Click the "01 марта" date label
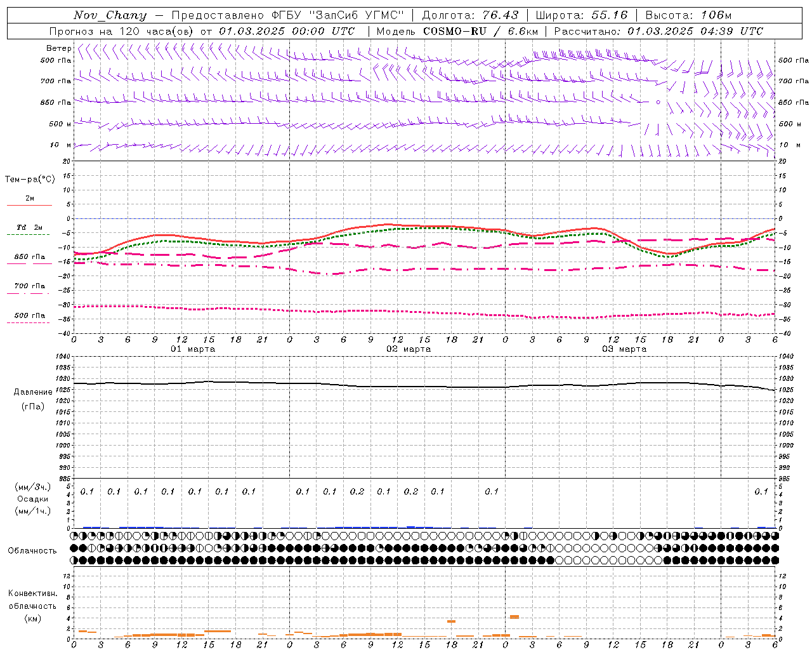The width and height of the screenshot is (812, 650). 193,349
